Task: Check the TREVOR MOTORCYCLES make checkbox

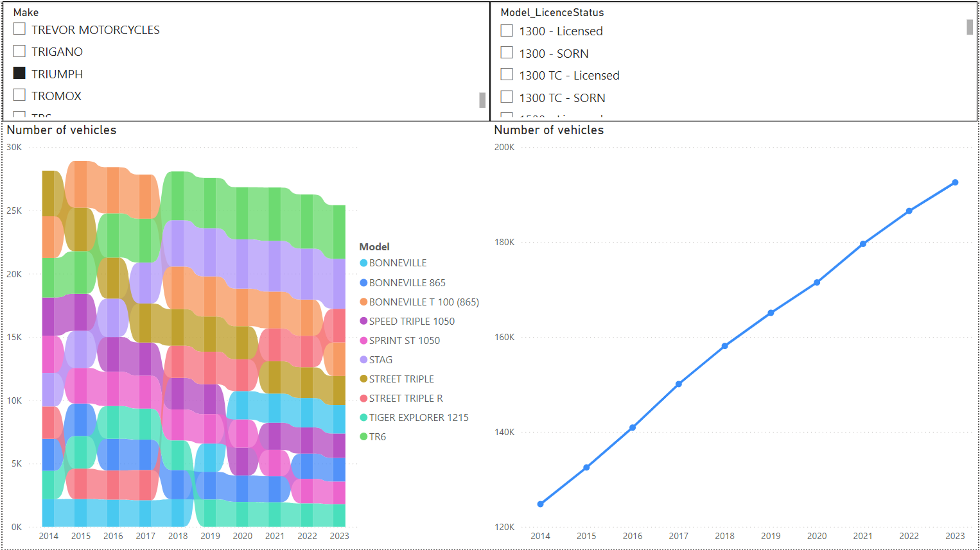Action: [19, 29]
